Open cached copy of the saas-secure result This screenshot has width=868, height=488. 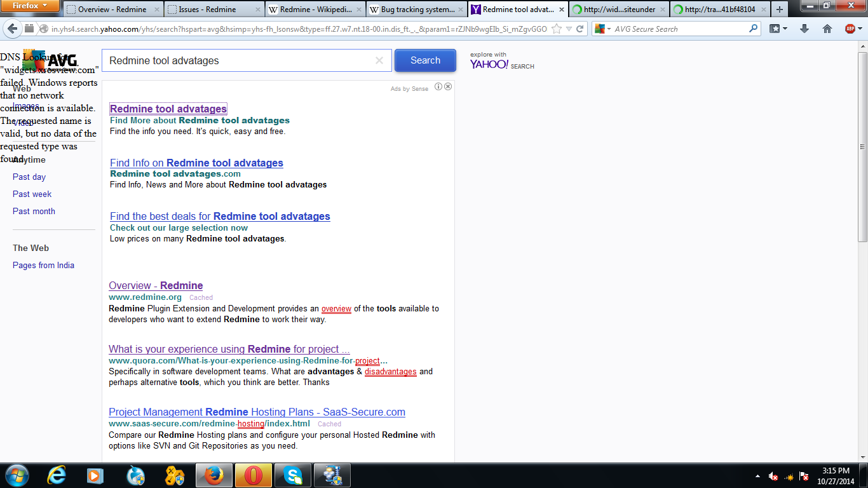tap(329, 424)
